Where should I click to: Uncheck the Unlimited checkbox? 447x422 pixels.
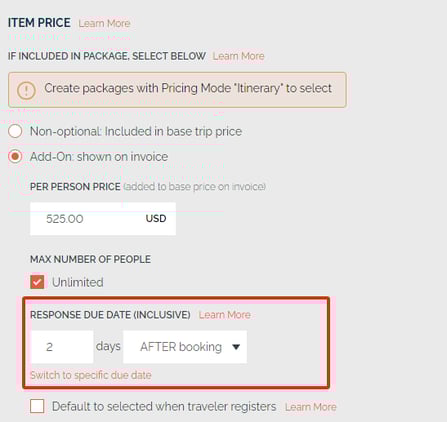coord(37,282)
